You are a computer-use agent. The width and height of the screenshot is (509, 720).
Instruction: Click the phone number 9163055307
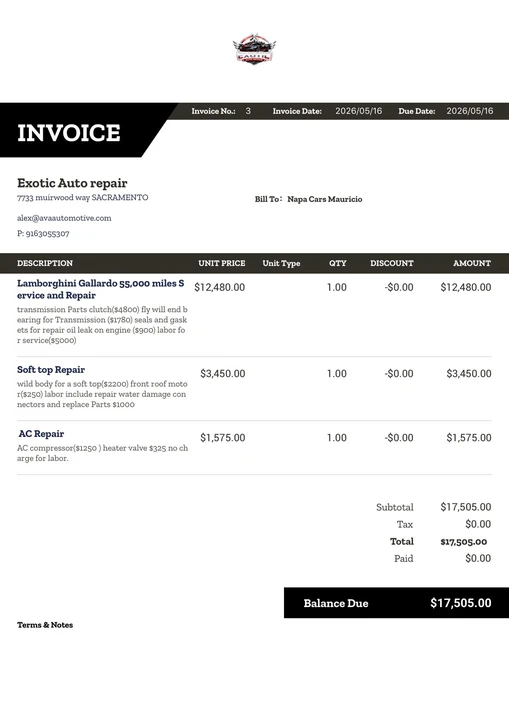(x=47, y=234)
